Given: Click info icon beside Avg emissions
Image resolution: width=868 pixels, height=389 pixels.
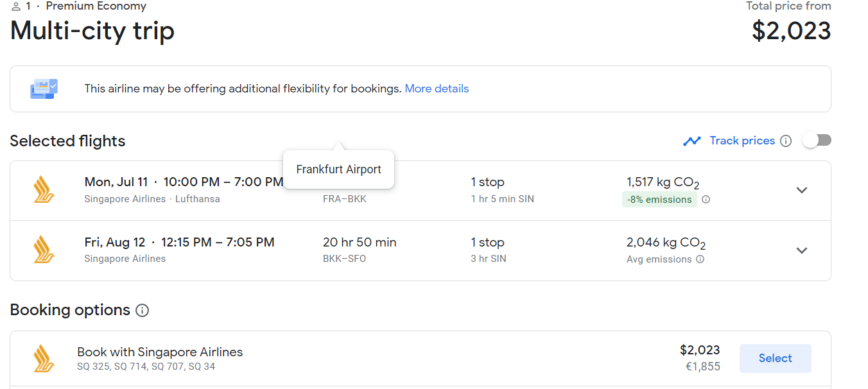Looking at the screenshot, I should 700,259.
